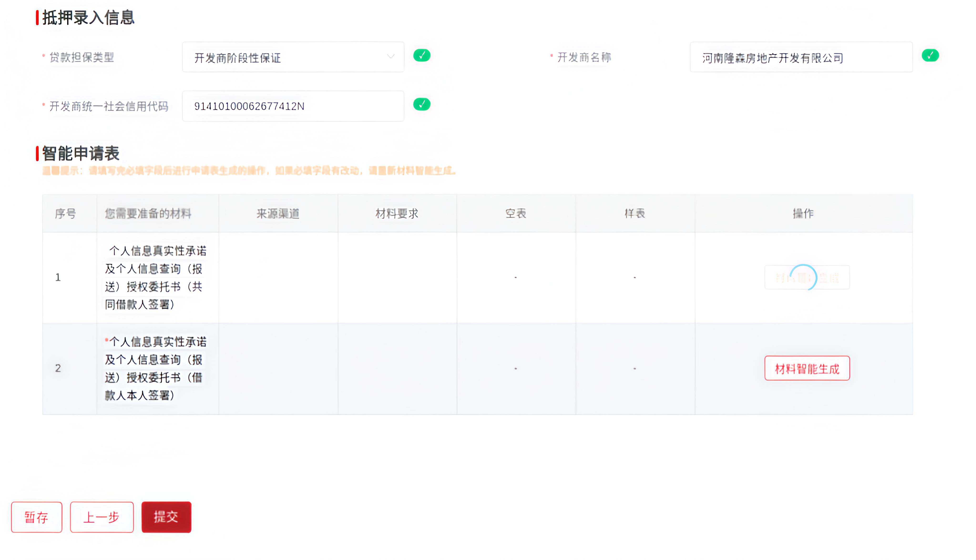Screen dimensions: 976x560
Task: Click the 开发商统一社会信用代码 input field
Action: click(x=292, y=106)
